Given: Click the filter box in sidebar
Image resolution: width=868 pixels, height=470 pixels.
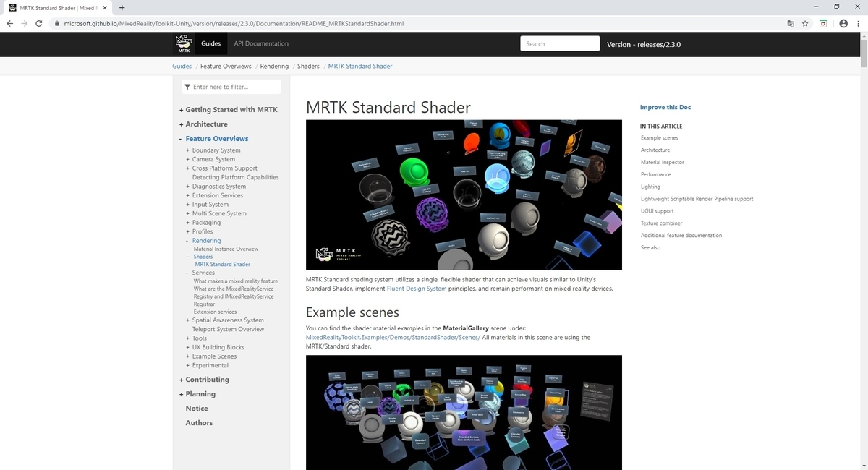Looking at the screenshot, I should tap(231, 87).
